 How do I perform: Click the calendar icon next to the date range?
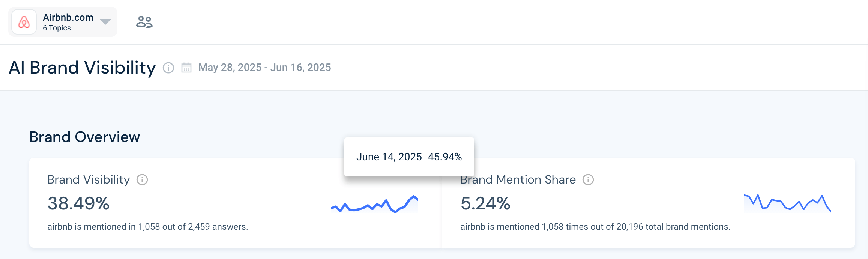186,68
